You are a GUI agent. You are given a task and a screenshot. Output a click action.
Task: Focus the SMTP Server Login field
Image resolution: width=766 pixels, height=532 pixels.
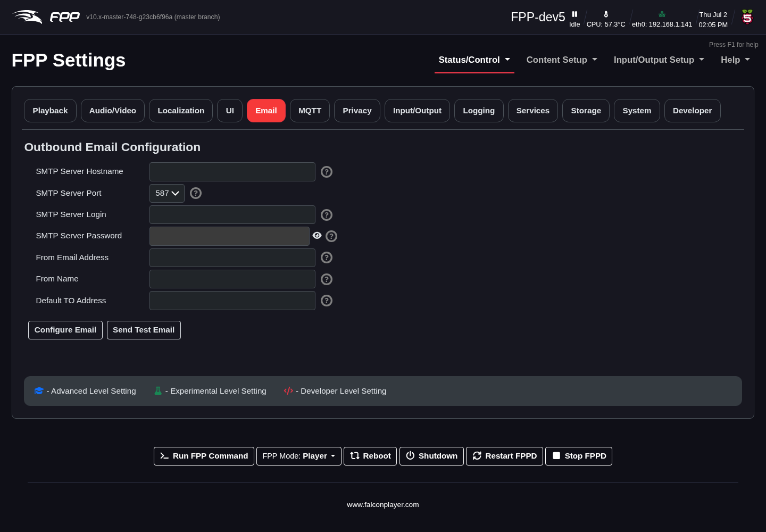click(x=232, y=215)
